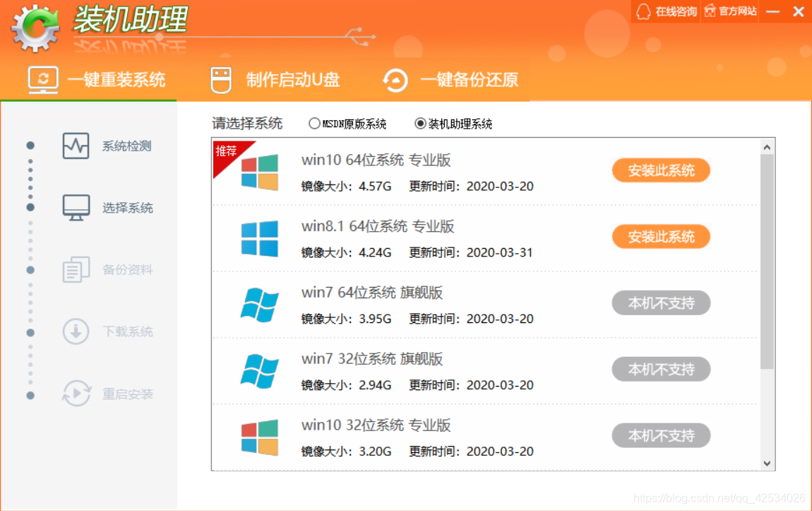812x511 pixels.
Task: Click the Windows logo of win10 64位系统
Action: pyautogui.click(x=259, y=172)
